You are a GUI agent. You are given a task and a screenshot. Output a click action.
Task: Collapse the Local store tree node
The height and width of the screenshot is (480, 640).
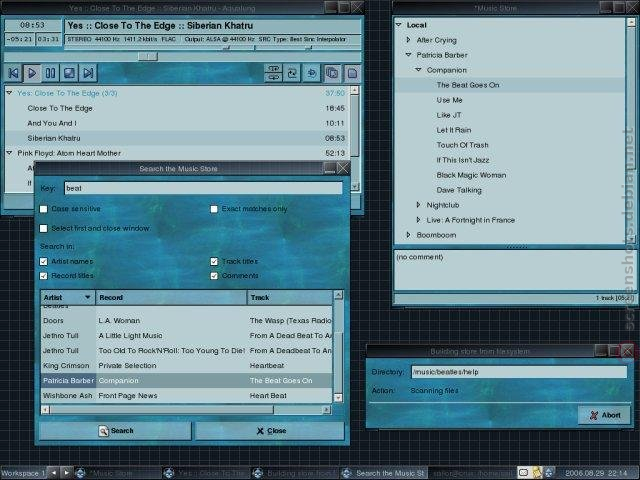399,25
